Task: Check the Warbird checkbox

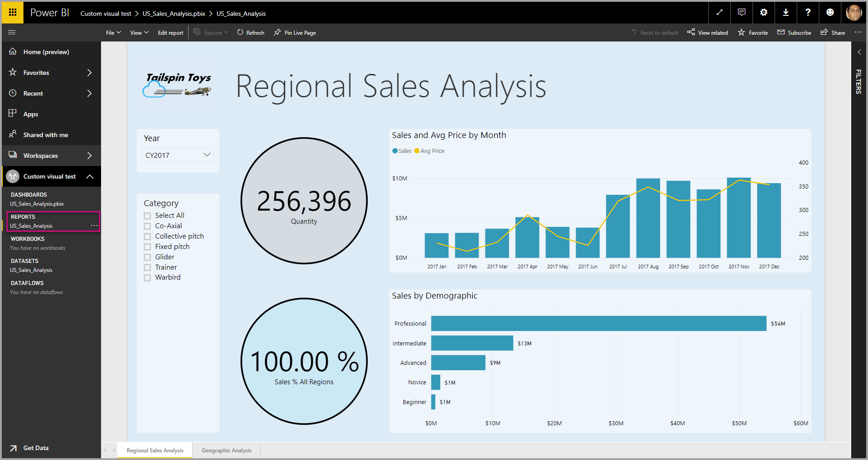Action: click(147, 277)
